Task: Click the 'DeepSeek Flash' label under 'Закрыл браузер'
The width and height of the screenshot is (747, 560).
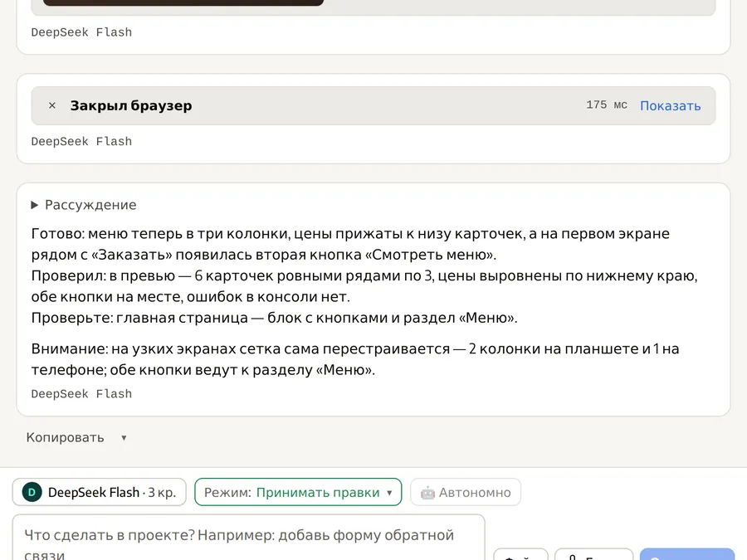Action: coord(81,141)
